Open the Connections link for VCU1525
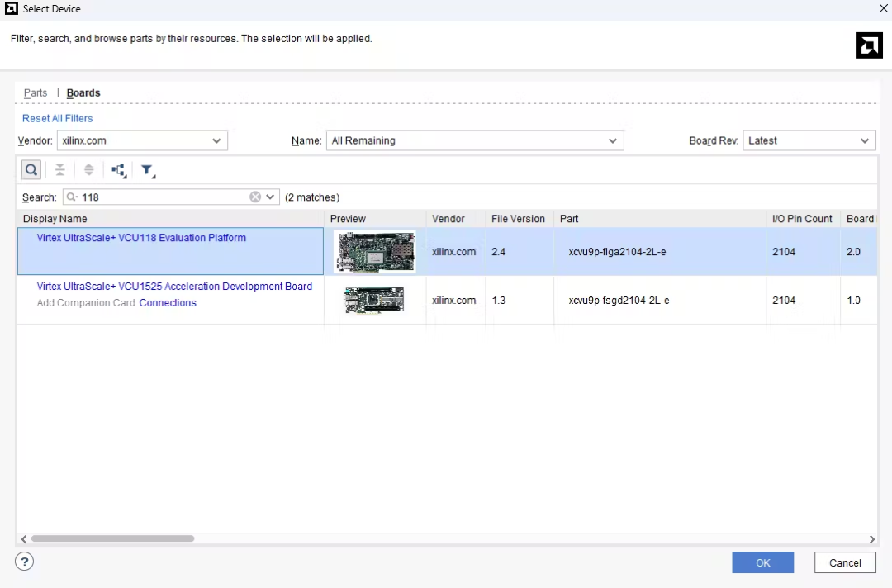 click(x=168, y=303)
